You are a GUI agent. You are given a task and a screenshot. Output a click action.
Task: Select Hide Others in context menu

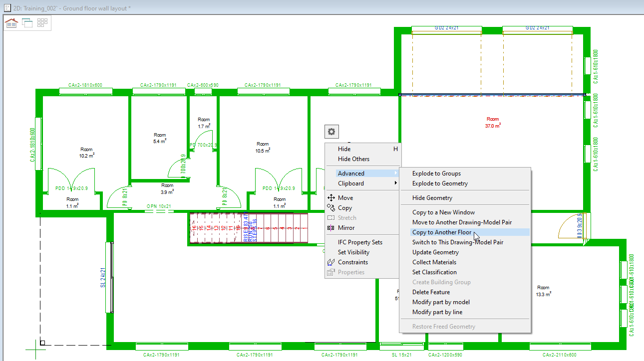coord(353,159)
